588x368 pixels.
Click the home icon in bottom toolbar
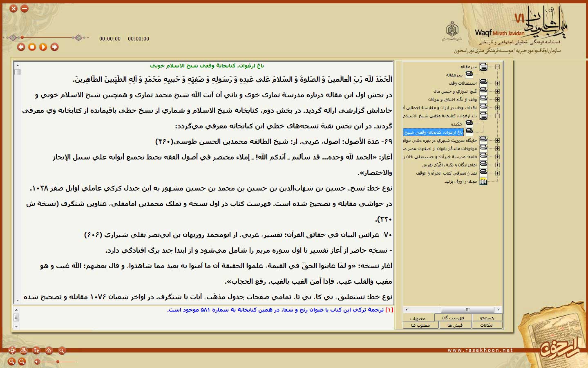[x=49, y=350]
